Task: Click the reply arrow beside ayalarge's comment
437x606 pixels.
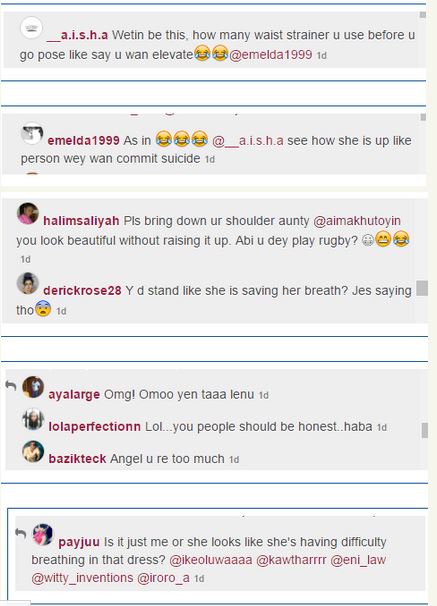Action: [10, 385]
